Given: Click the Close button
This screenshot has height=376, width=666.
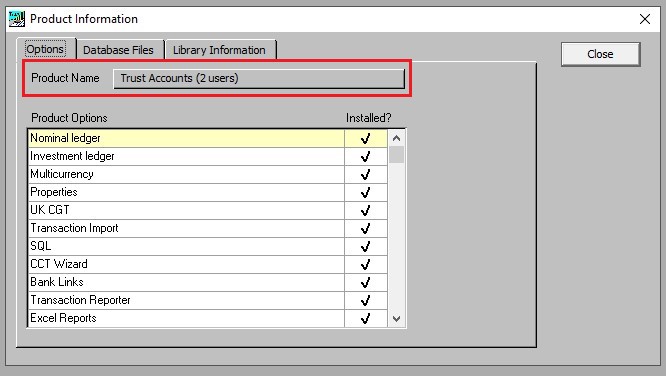Looking at the screenshot, I should [600, 54].
